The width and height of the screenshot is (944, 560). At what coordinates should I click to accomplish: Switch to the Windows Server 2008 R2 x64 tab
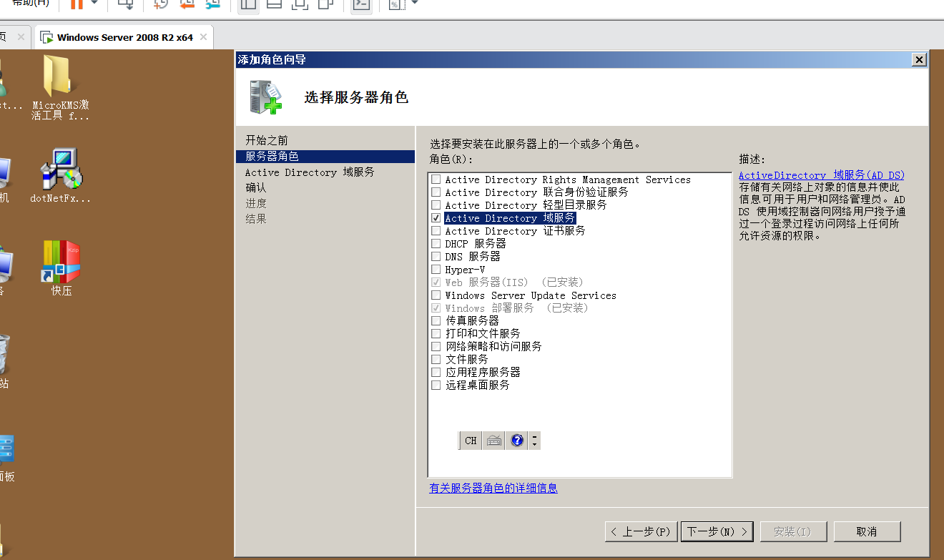click(124, 37)
